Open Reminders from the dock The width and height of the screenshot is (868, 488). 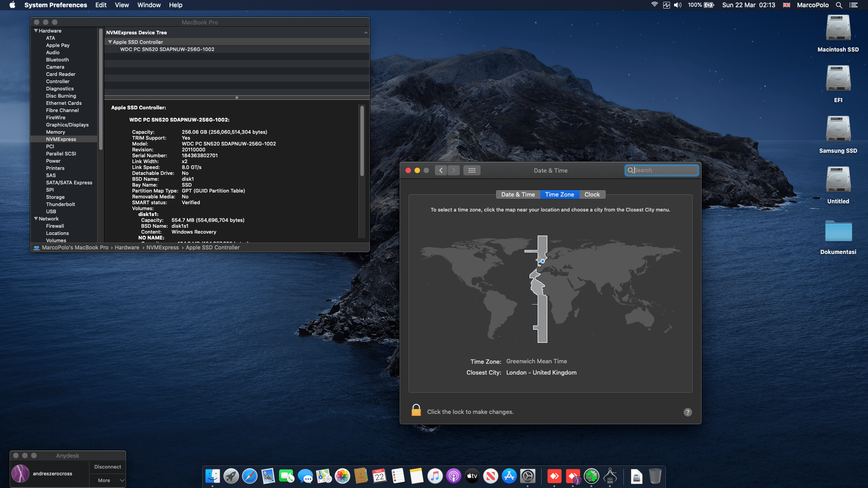click(x=398, y=476)
